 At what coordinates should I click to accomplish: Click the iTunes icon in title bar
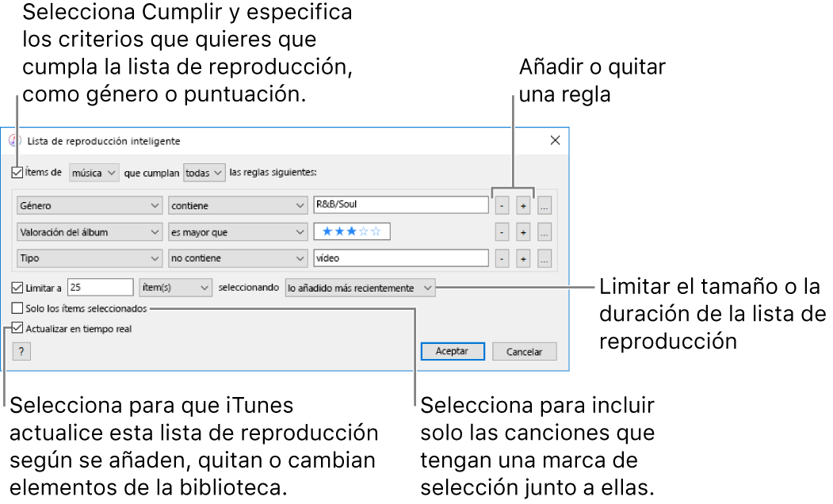[15, 141]
